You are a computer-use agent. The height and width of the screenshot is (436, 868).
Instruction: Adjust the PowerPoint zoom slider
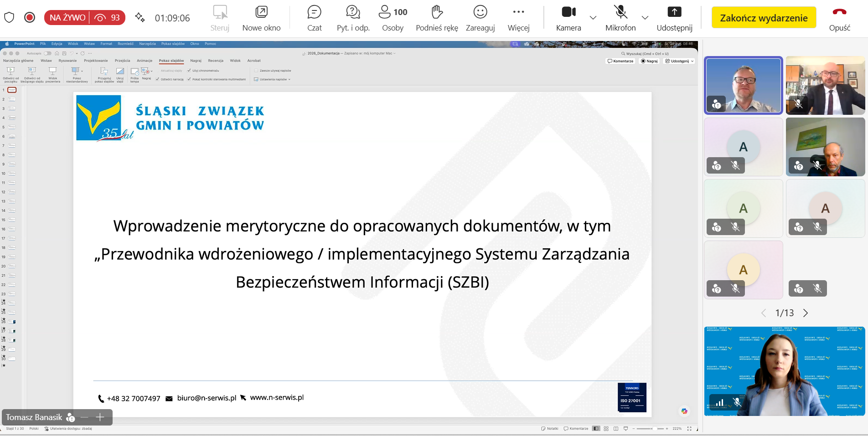tap(654, 429)
